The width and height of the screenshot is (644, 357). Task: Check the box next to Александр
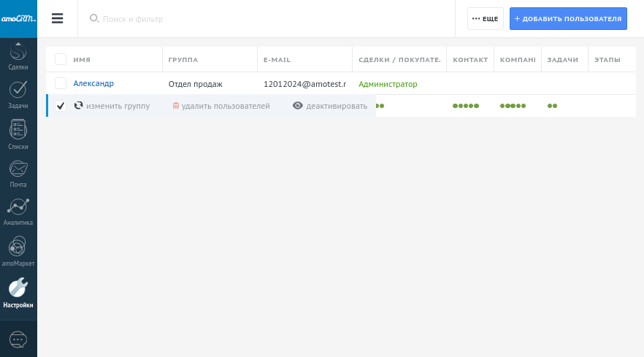point(61,84)
